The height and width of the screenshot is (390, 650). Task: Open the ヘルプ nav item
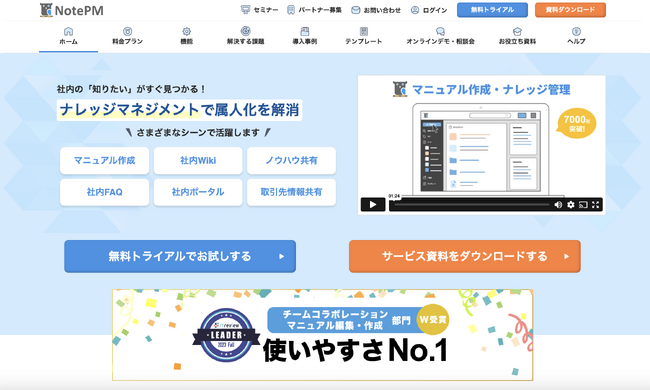pyautogui.click(x=576, y=36)
